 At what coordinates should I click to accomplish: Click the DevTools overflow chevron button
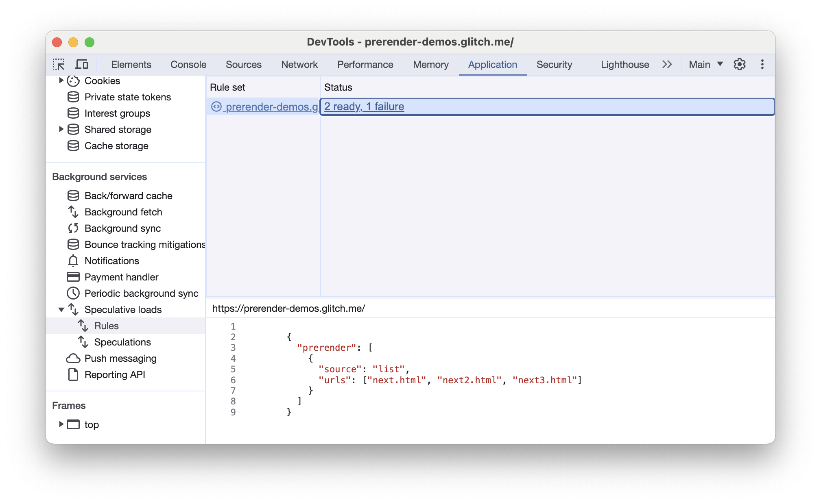click(666, 65)
